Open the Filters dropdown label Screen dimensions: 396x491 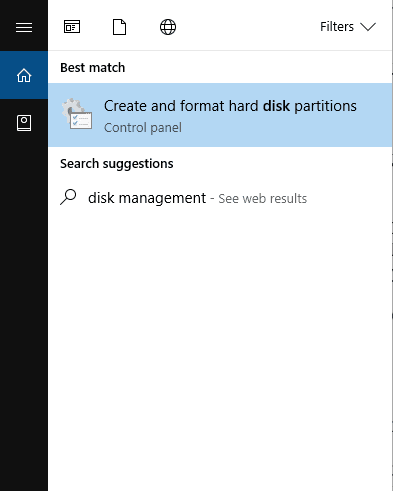[337, 27]
